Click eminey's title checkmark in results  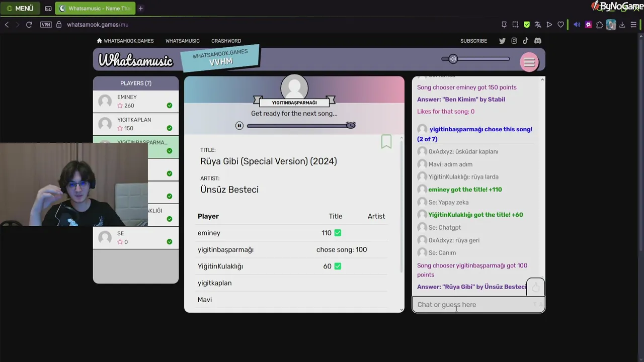(x=338, y=233)
